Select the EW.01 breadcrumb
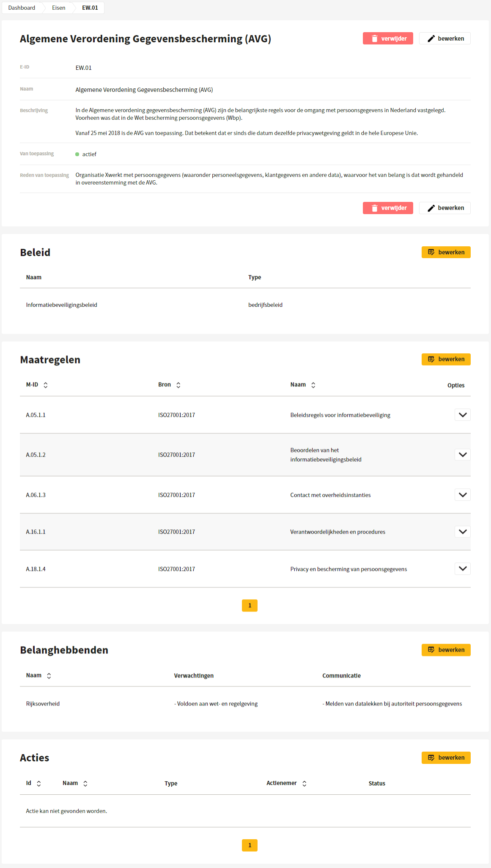491x868 pixels. coord(90,8)
